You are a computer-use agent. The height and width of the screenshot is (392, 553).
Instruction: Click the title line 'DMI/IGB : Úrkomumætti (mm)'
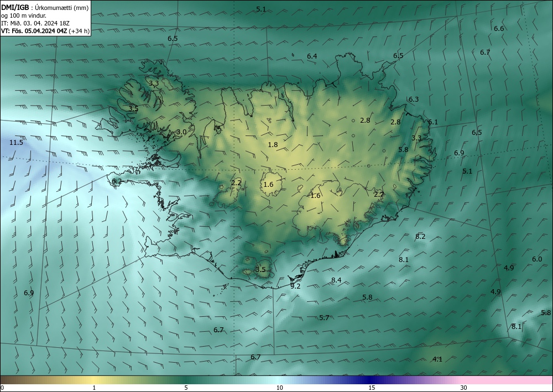[x=45, y=7]
